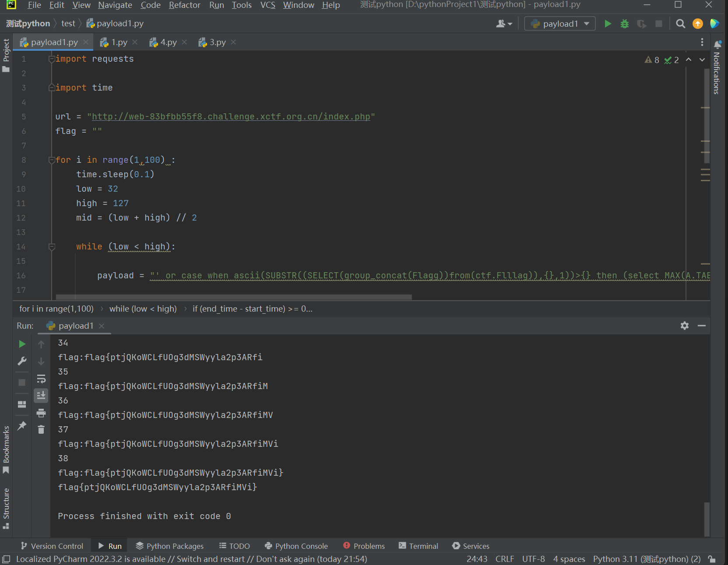Toggle tool window bars icon in status bar
This screenshot has height=565, width=728.
(6, 559)
